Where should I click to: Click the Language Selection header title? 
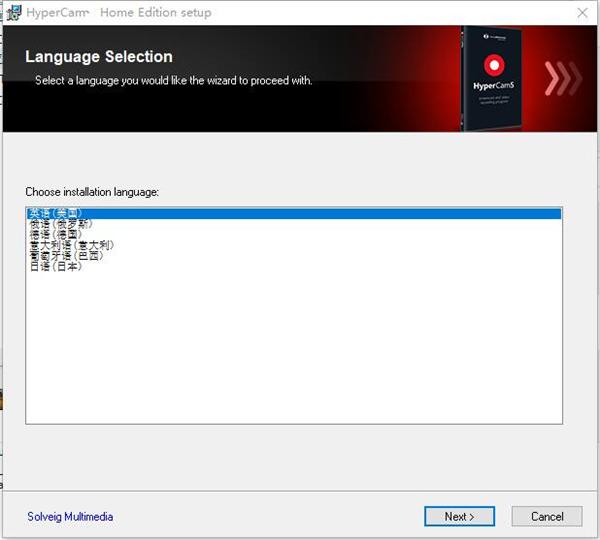(x=99, y=57)
